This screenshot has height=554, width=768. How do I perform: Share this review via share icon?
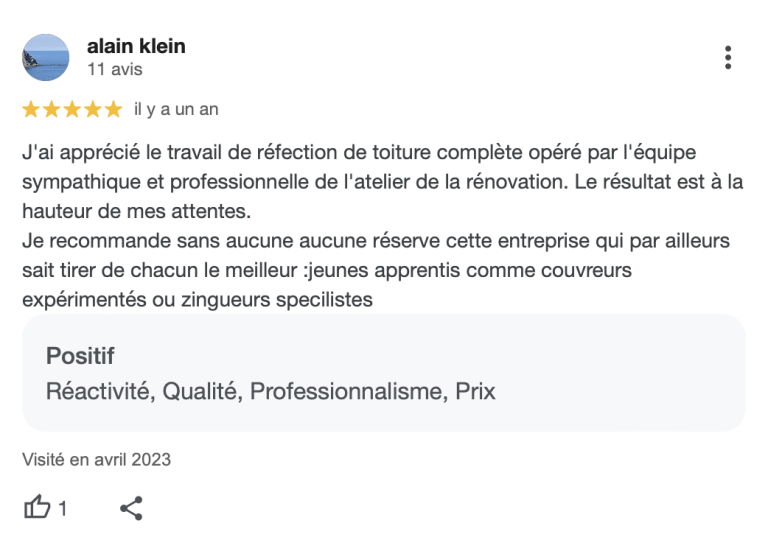(131, 508)
